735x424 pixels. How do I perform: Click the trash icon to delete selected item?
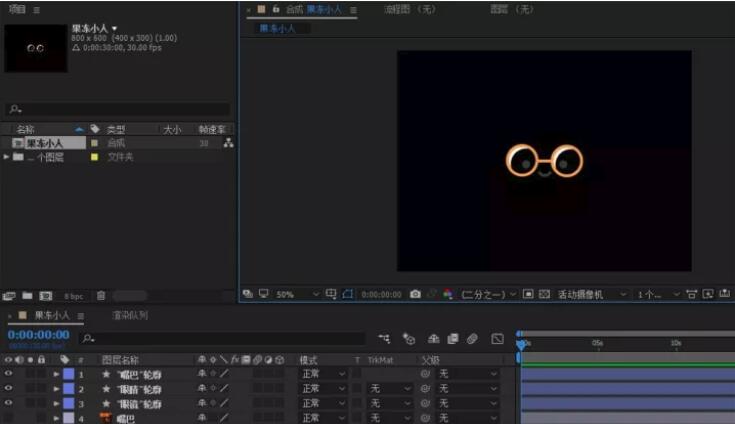pyautogui.click(x=100, y=296)
